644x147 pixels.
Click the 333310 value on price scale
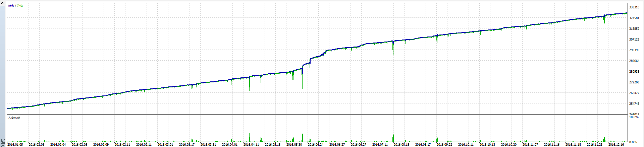point(634,7)
